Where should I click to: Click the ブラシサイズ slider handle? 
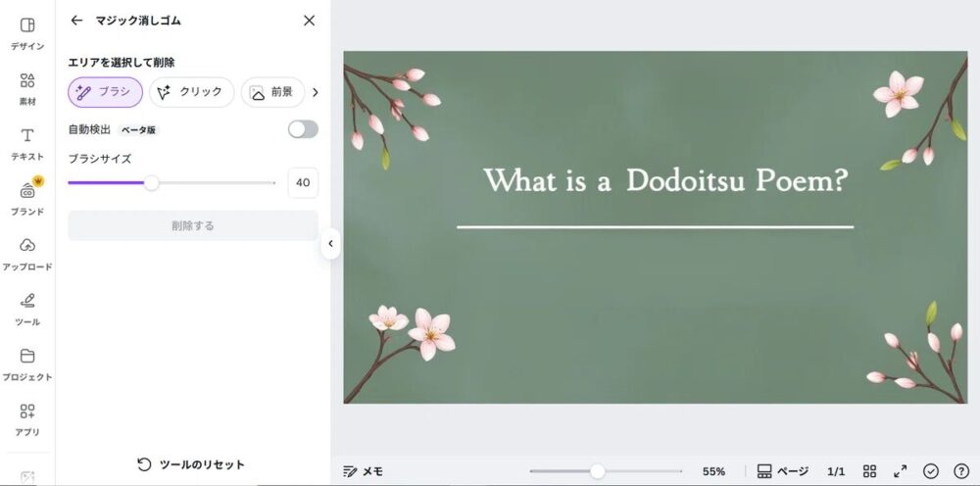coord(151,182)
